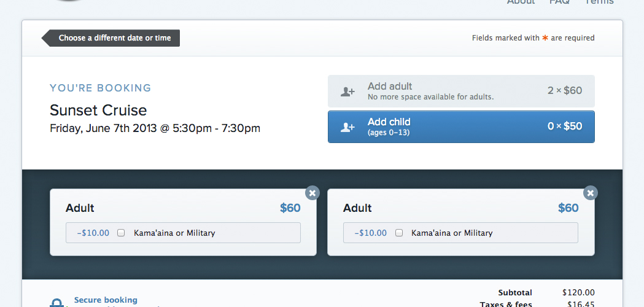
Task: Click the secure booking padlock icon
Action: [56, 303]
